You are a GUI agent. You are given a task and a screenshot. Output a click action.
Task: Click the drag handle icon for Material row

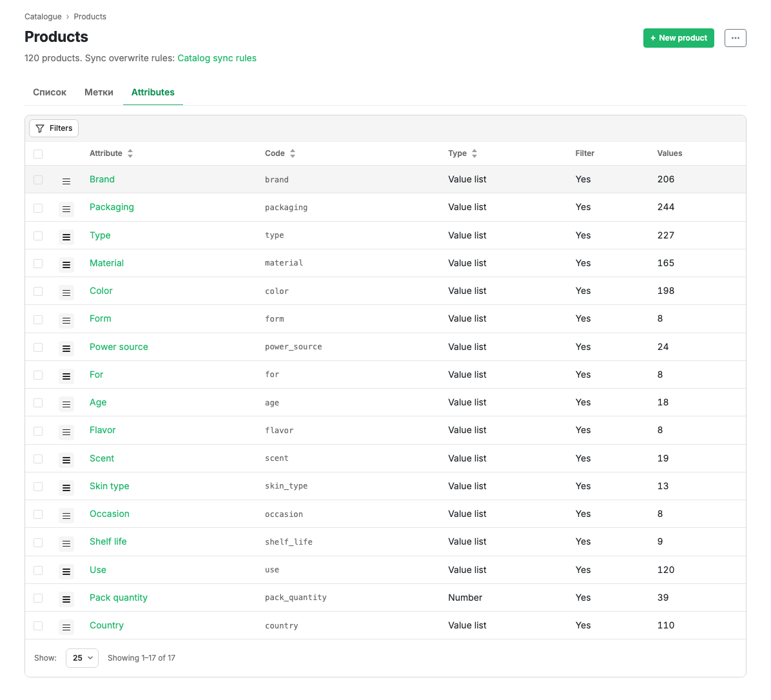pyautogui.click(x=66, y=264)
